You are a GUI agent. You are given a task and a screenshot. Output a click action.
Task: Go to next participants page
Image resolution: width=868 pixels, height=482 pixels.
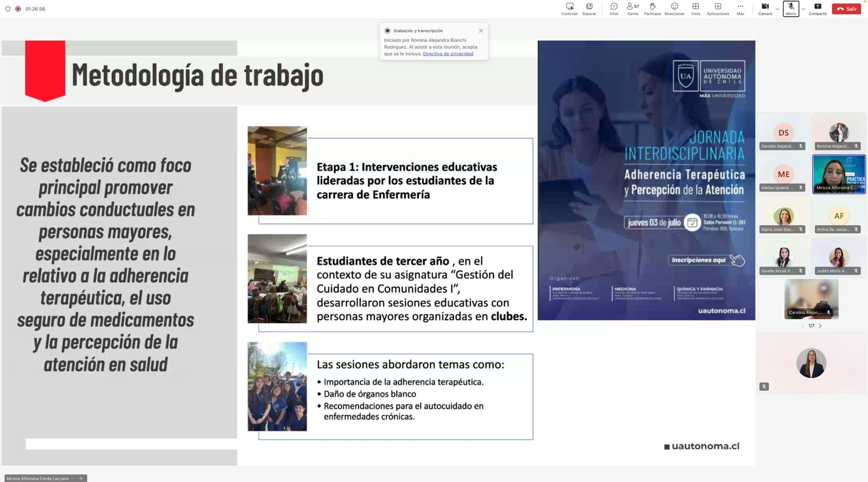[820, 326]
